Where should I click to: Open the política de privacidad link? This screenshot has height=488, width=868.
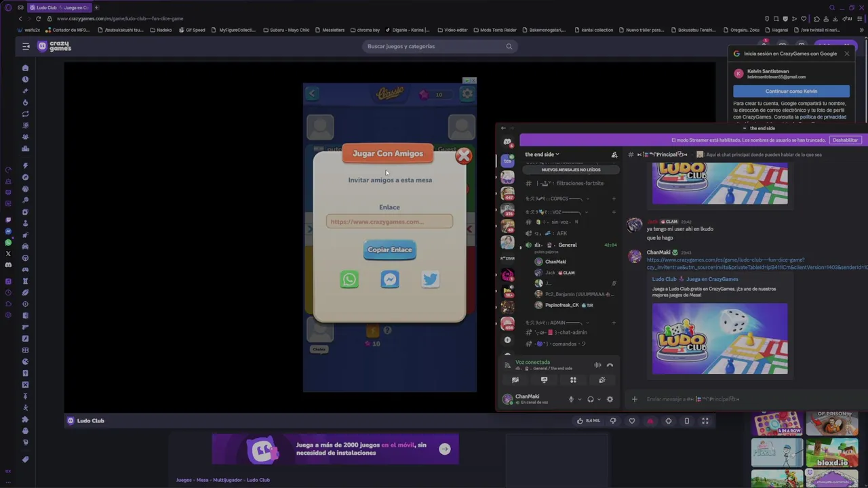(823, 117)
